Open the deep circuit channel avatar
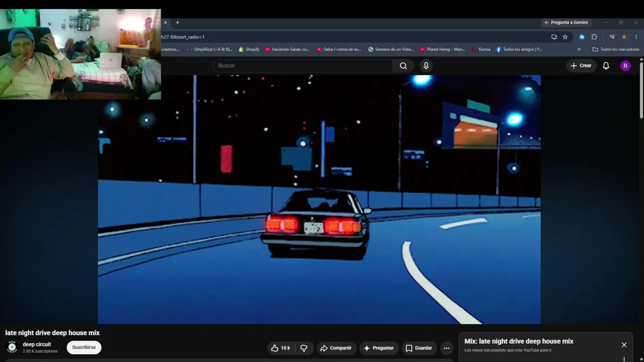This screenshot has width=644, height=362. click(x=12, y=347)
